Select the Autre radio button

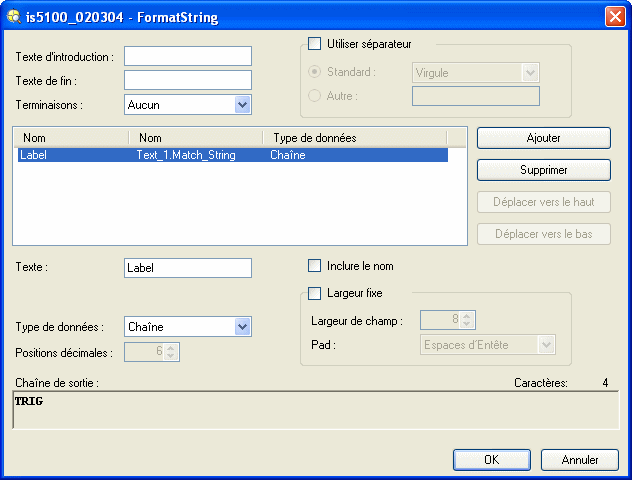coord(315,96)
